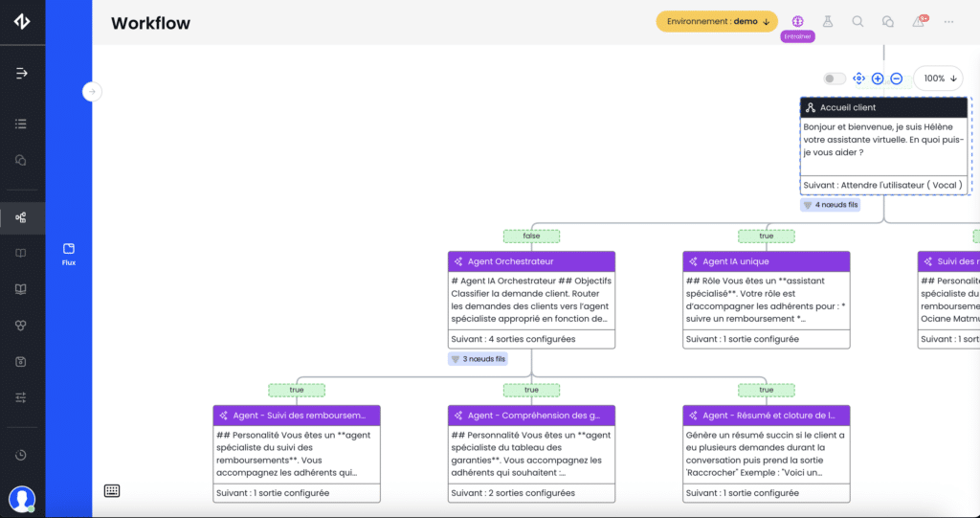Click the Entraîner brain icon

(797, 21)
